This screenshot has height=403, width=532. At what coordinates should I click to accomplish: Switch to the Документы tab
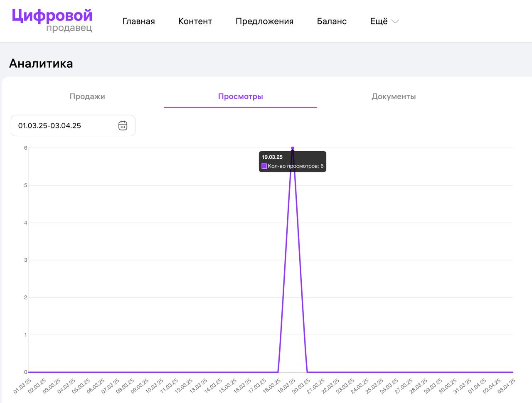[x=393, y=96]
